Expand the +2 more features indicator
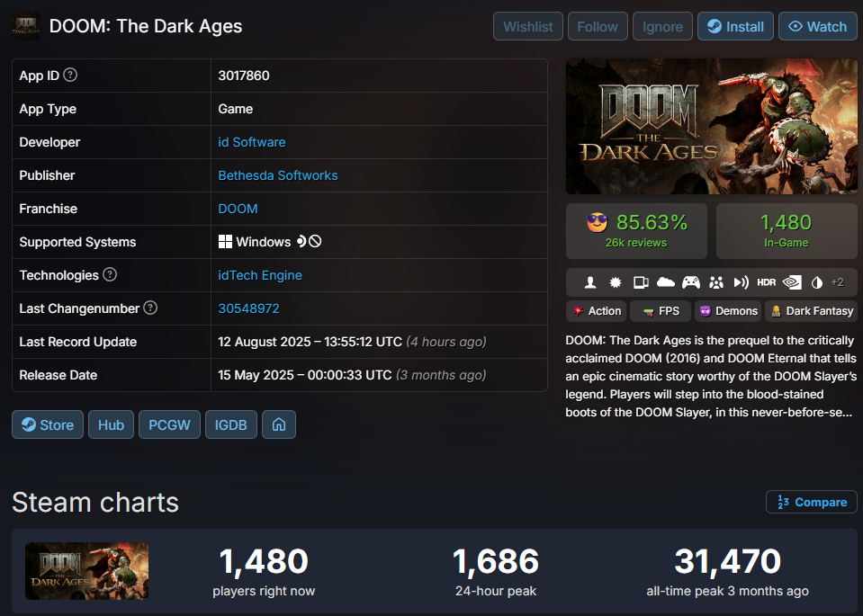The height and width of the screenshot is (616, 863). tap(837, 282)
